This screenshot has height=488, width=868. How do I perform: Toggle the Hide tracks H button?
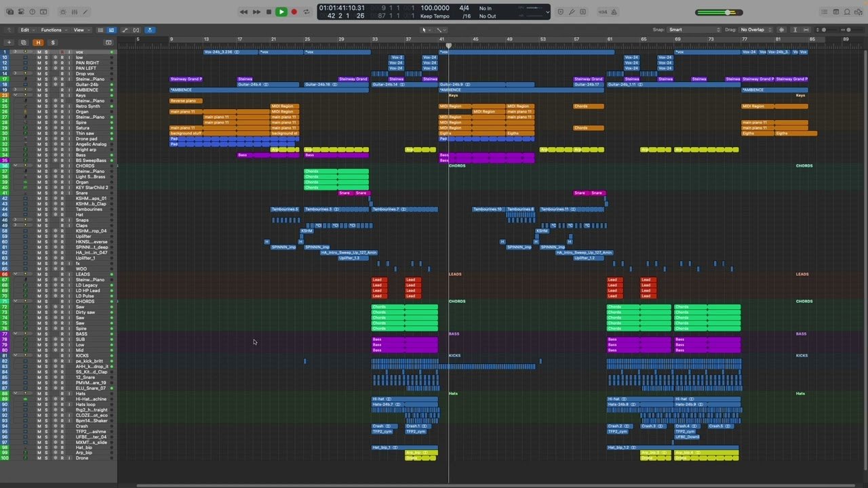click(x=38, y=42)
